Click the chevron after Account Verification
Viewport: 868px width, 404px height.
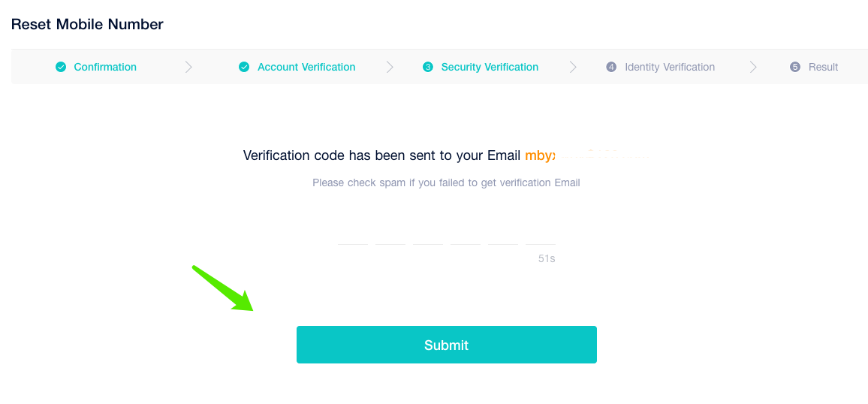[x=390, y=67]
